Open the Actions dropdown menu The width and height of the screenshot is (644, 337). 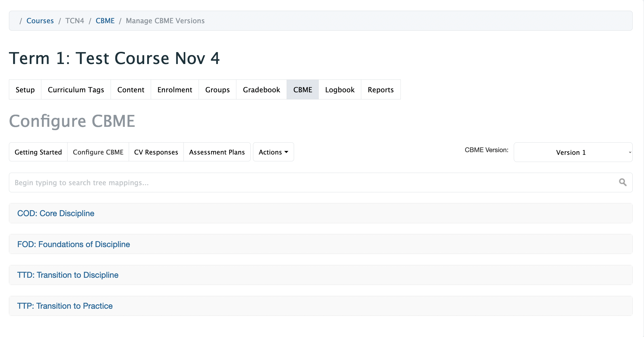[x=273, y=152]
